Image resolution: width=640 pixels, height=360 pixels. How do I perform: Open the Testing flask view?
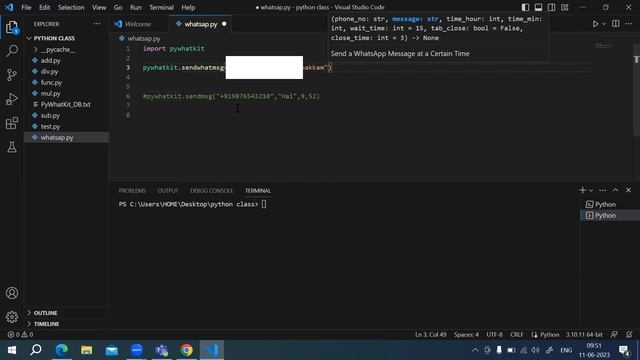(12, 147)
